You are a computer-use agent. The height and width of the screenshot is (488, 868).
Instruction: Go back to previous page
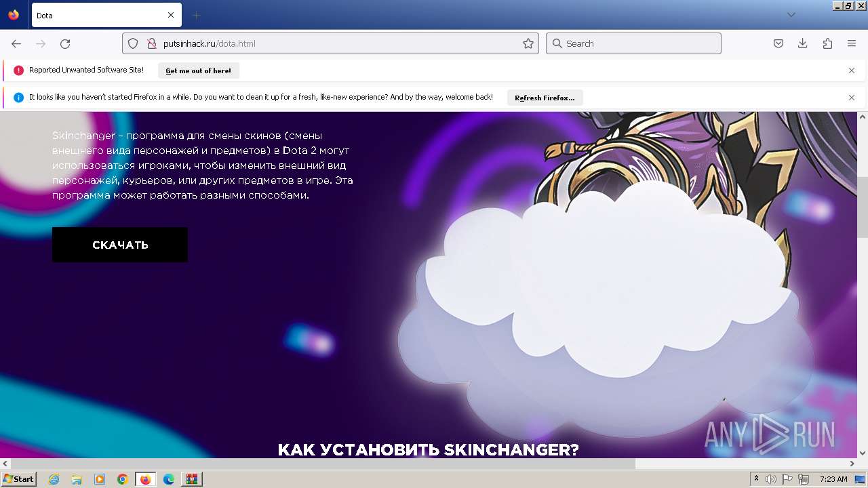tap(16, 43)
